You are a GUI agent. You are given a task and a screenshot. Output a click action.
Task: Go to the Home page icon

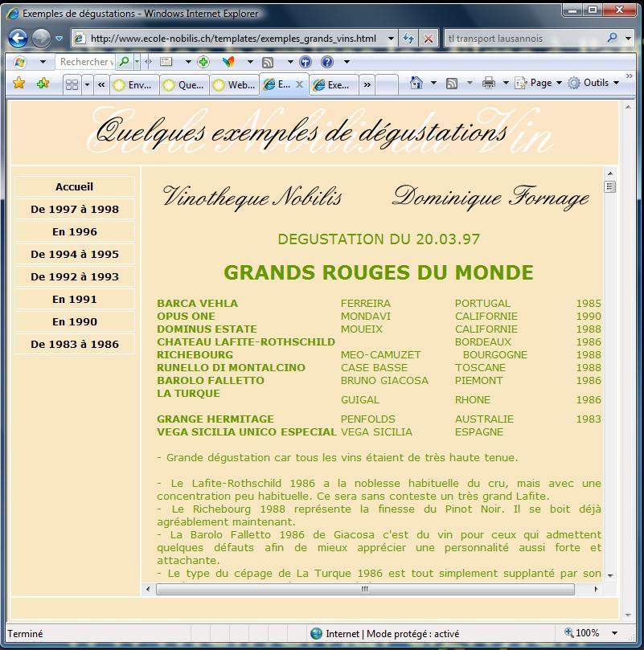point(416,83)
